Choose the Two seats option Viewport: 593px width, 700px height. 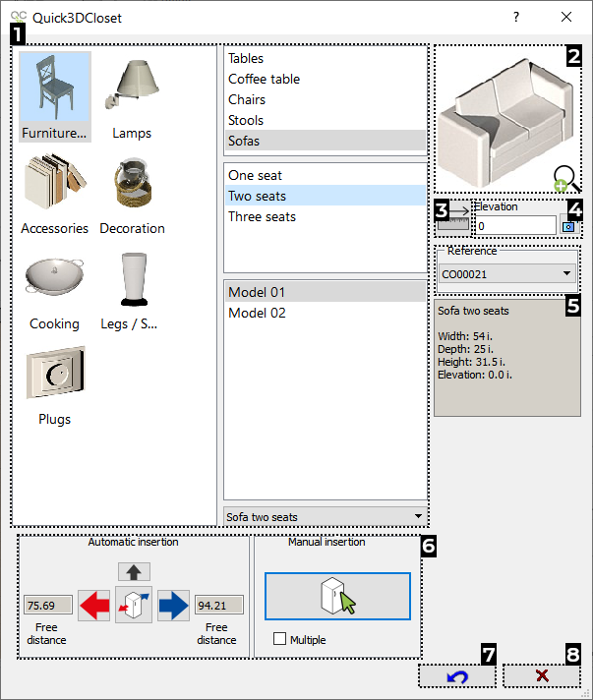pyautogui.click(x=326, y=196)
